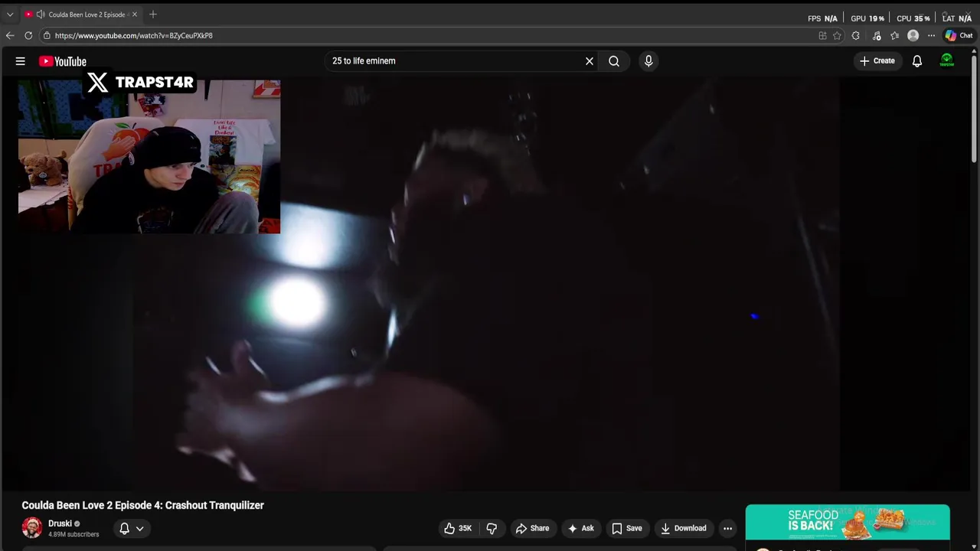Go back in the browser

coord(10,35)
